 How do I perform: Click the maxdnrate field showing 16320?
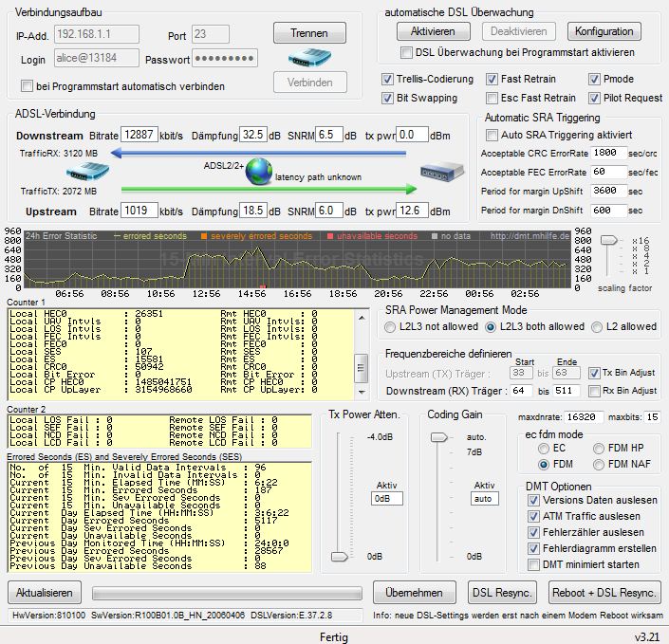[584, 417]
